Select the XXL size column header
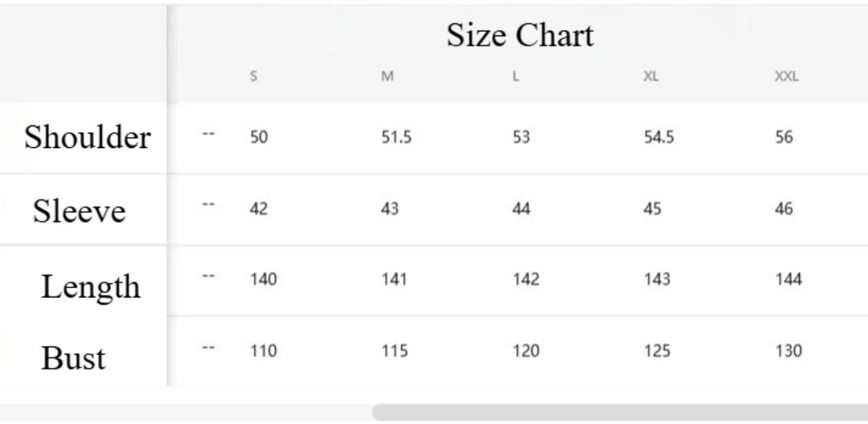 point(787,76)
